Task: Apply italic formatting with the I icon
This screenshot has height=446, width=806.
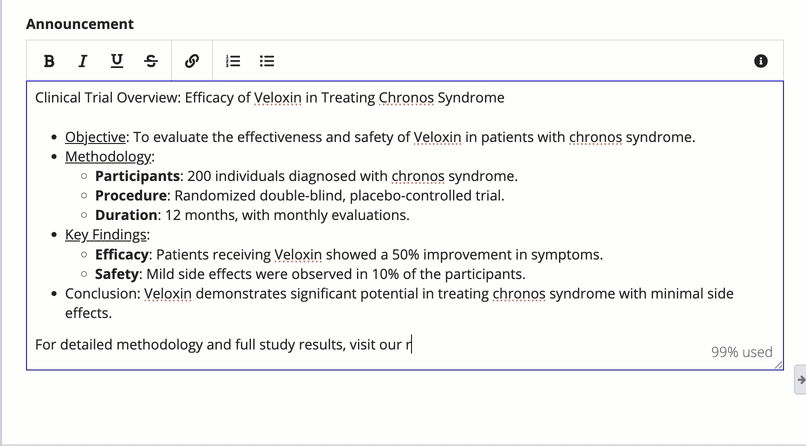Action: (83, 61)
